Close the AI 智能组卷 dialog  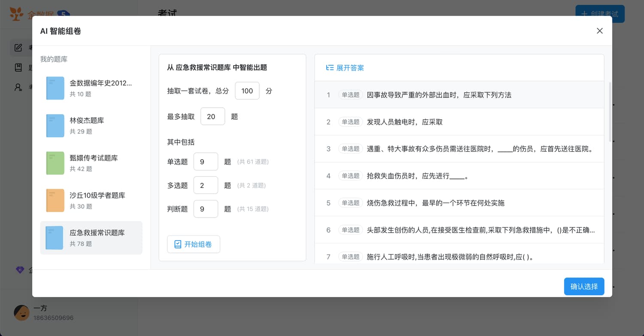(x=600, y=31)
